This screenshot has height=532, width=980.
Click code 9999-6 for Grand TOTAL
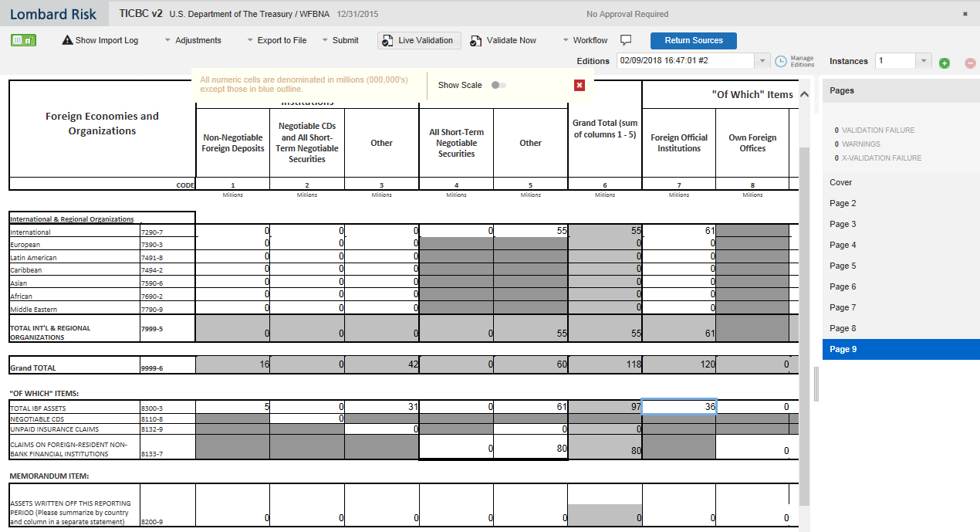[x=153, y=368]
